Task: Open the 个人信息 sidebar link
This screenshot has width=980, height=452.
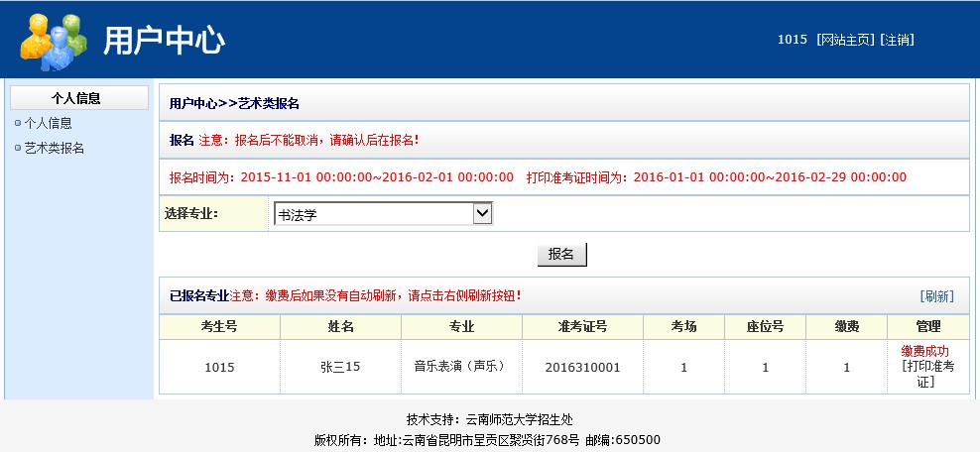Action: click(x=48, y=124)
